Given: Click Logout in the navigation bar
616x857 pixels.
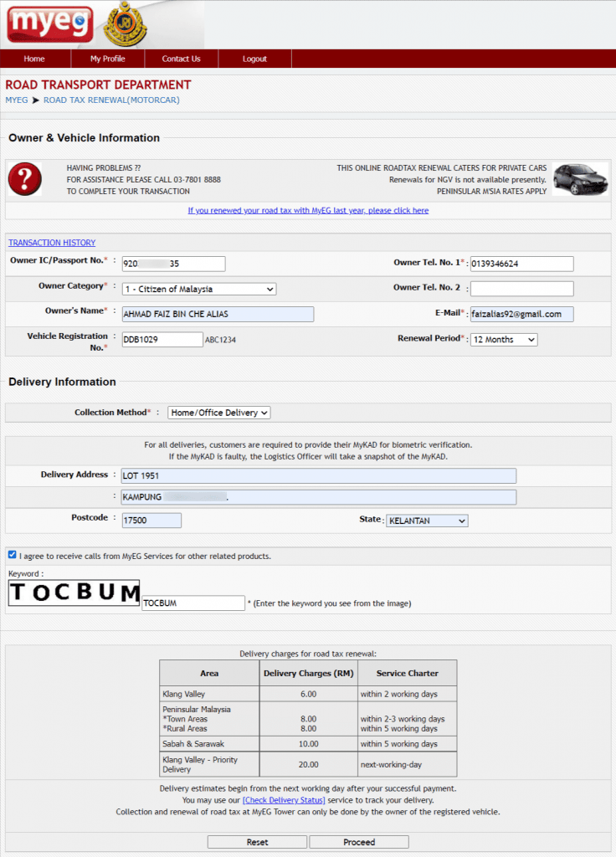Looking at the screenshot, I should tap(254, 59).
